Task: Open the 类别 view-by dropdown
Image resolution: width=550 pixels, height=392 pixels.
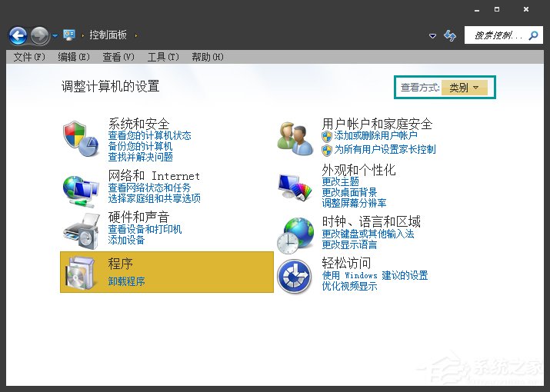Action: pyautogui.click(x=465, y=88)
